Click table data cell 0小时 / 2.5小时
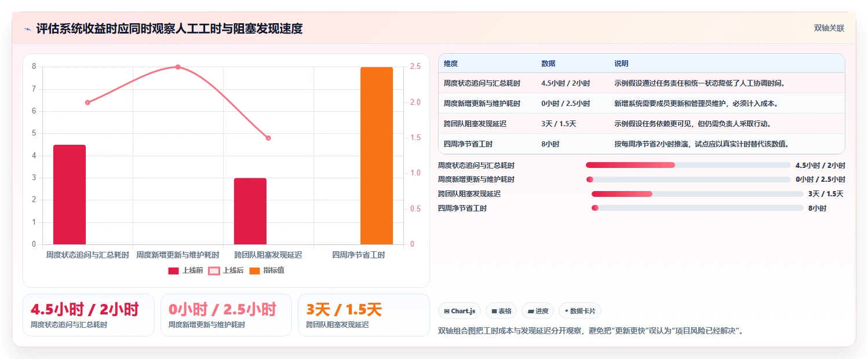The image size is (868, 359). pyautogui.click(x=566, y=104)
